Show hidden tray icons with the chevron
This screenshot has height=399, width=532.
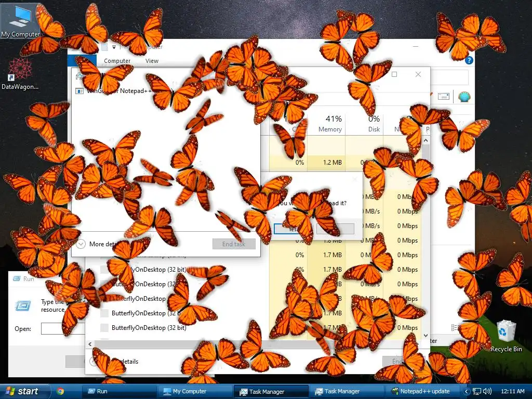coord(466,392)
